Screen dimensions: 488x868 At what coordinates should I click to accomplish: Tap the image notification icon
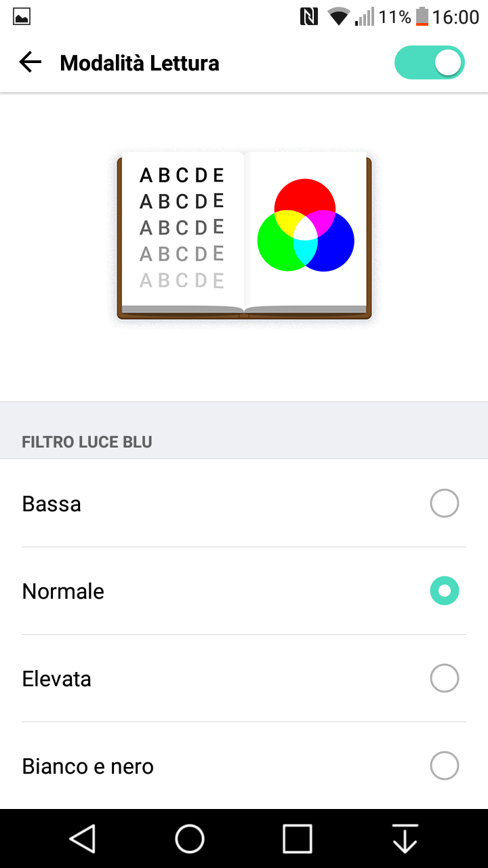pos(22,17)
